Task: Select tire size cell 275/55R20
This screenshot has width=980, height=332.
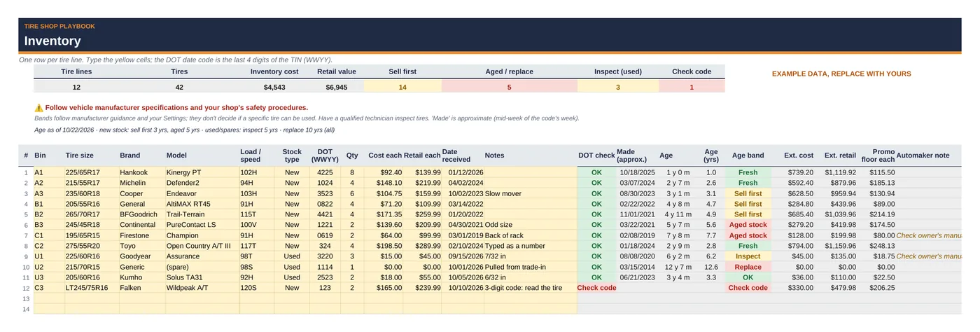Action: (x=92, y=246)
